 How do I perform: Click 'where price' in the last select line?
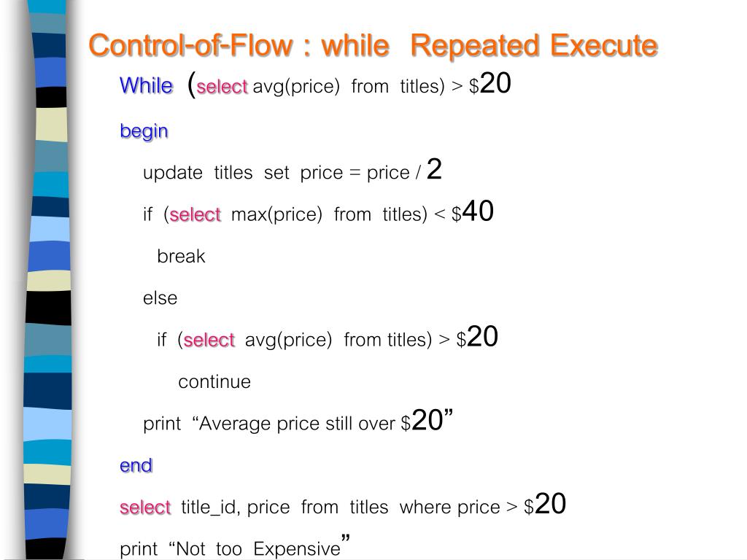pos(449,507)
